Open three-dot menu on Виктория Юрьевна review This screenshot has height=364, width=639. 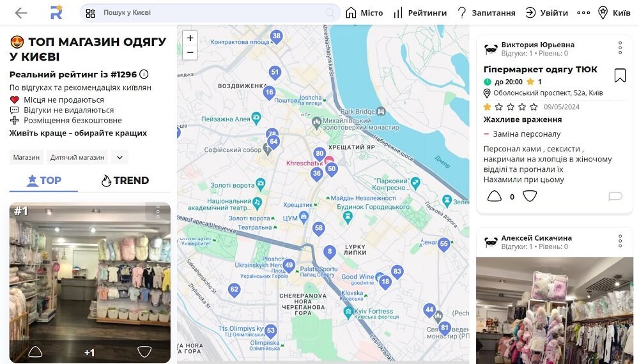click(x=620, y=48)
